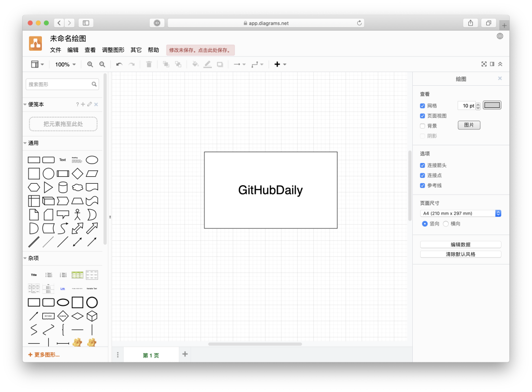
Task: Open the view layout dropdown in toolbar
Action: [x=37, y=65]
